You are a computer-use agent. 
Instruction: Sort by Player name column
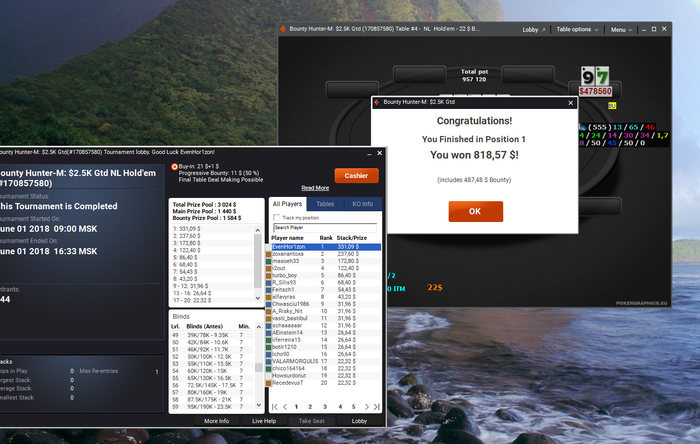[287, 238]
